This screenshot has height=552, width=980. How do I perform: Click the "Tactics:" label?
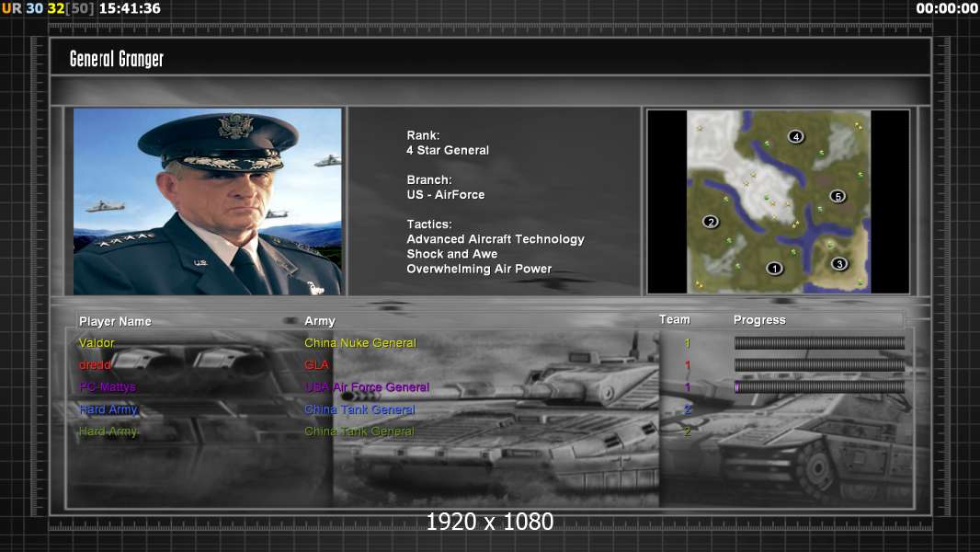coord(429,224)
